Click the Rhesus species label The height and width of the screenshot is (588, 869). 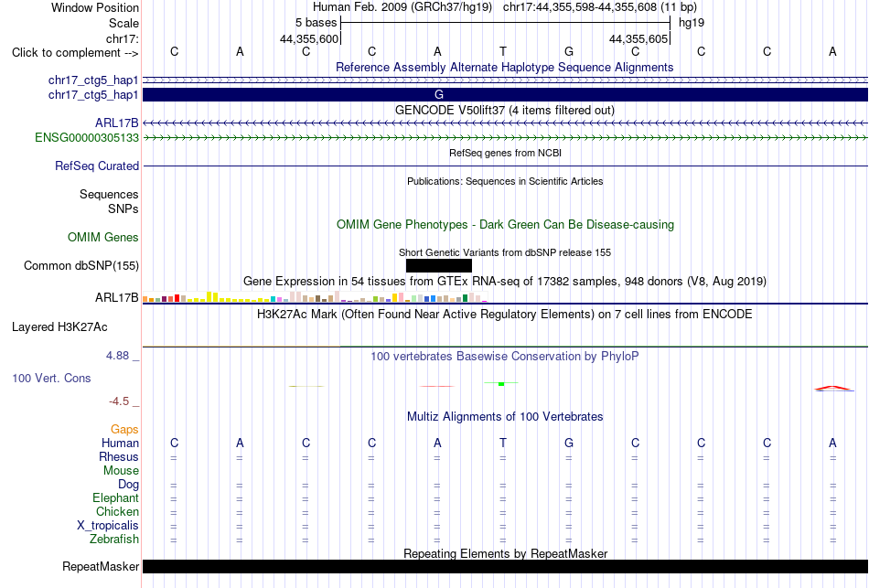coord(119,456)
